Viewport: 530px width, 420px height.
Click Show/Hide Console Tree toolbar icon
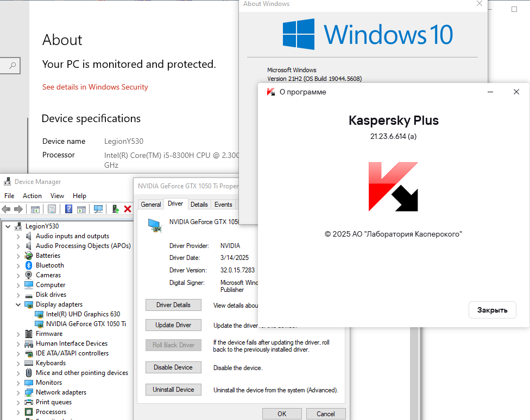point(35,209)
